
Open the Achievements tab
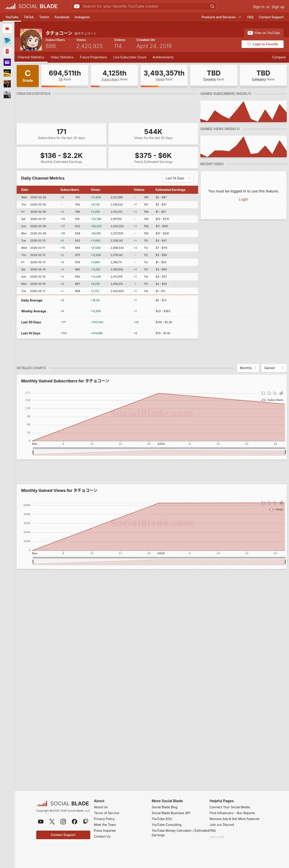tap(163, 57)
